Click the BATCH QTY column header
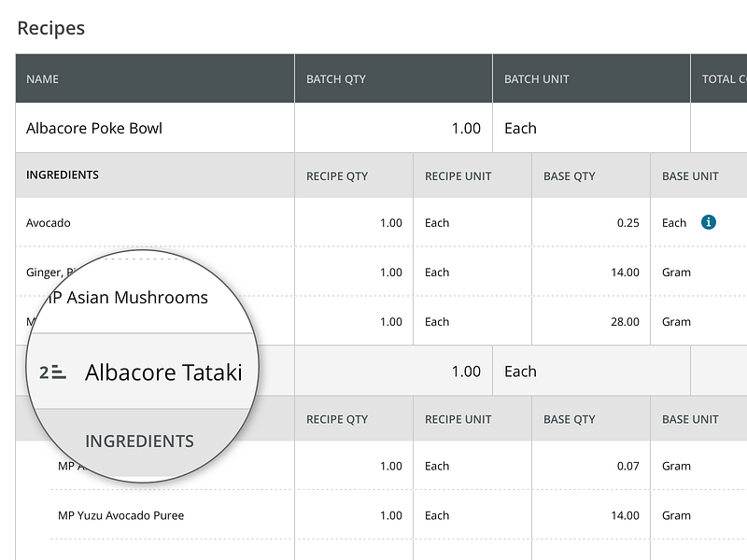This screenshot has height=560, width=747. click(x=336, y=78)
